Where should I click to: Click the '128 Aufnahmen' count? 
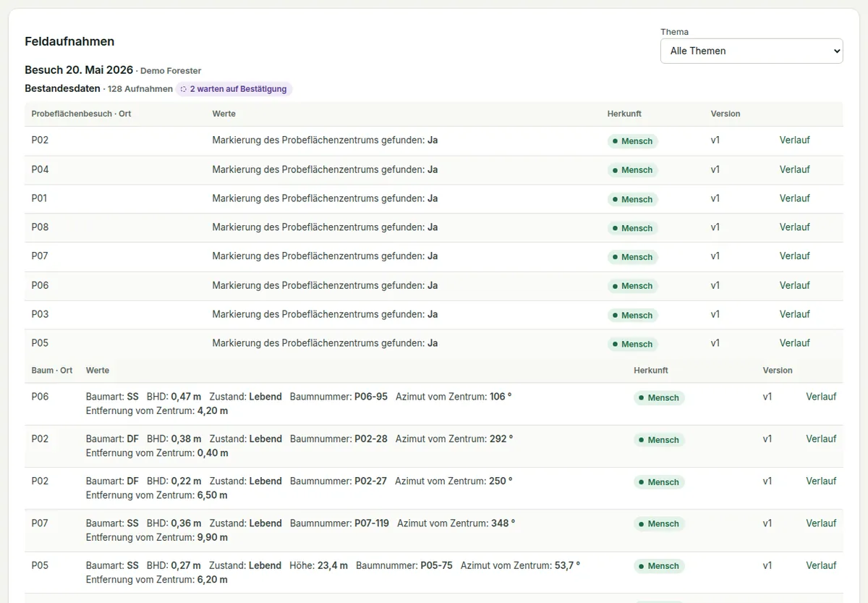[x=140, y=89]
